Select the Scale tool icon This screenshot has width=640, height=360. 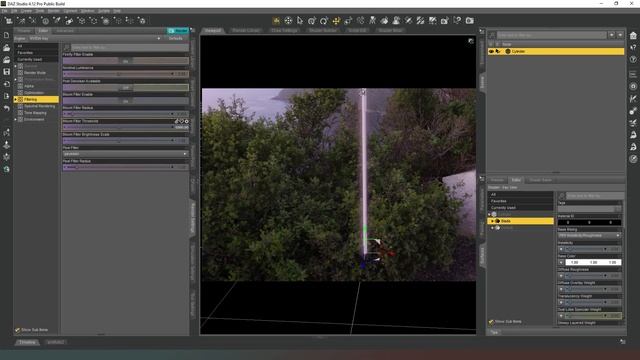348,20
